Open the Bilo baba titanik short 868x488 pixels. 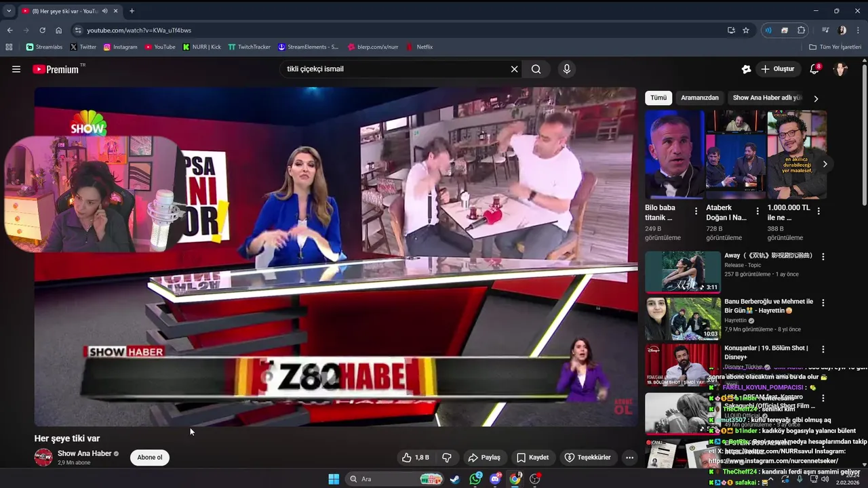point(675,155)
